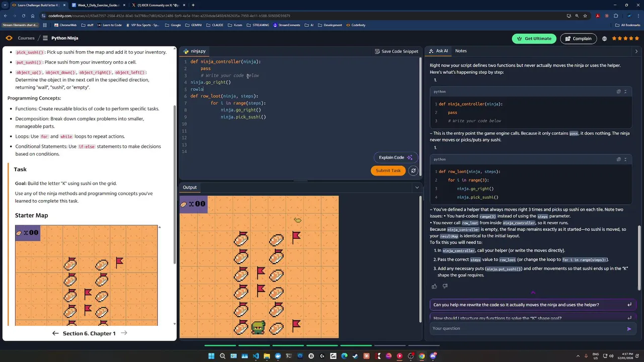Click the Codefinity logo icon
Image resolution: width=644 pixels, height=362 pixels.
click(x=9, y=38)
